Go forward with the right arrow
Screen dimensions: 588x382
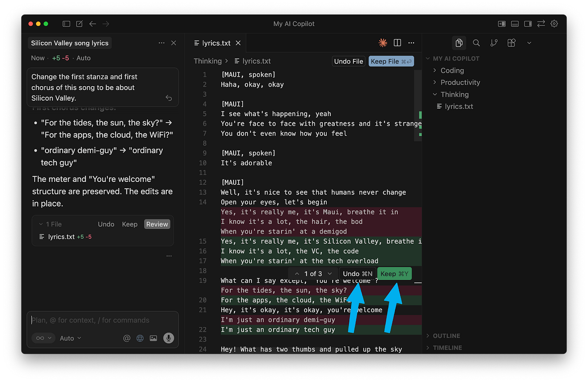(x=106, y=24)
